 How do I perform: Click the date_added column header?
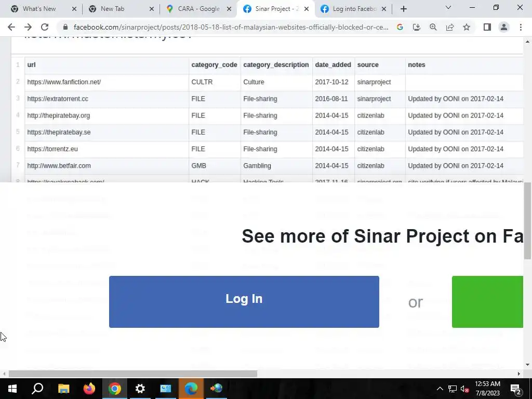(x=333, y=65)
